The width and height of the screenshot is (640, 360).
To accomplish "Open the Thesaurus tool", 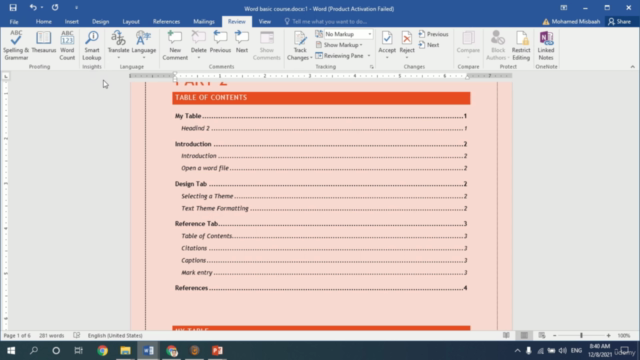I will [44, 42].
